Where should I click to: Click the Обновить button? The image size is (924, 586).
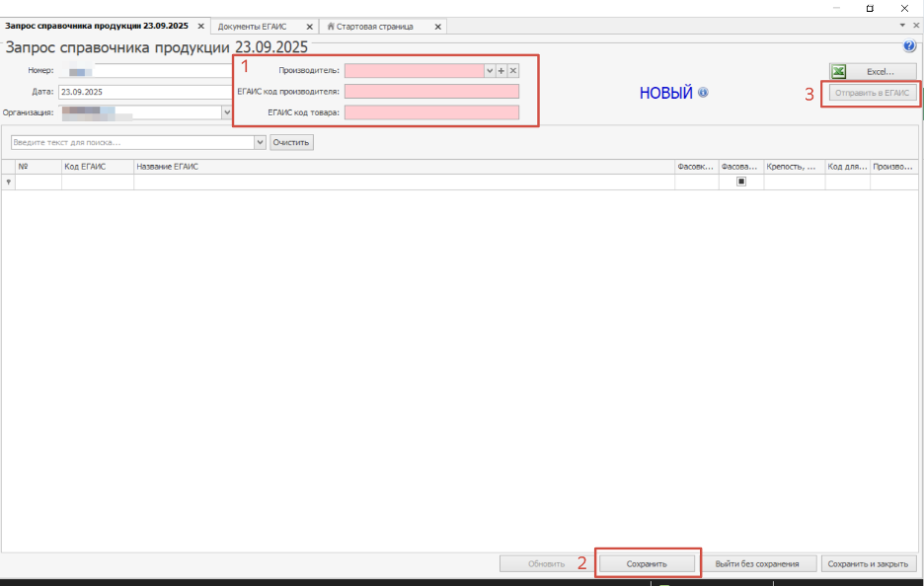(546, 563)
